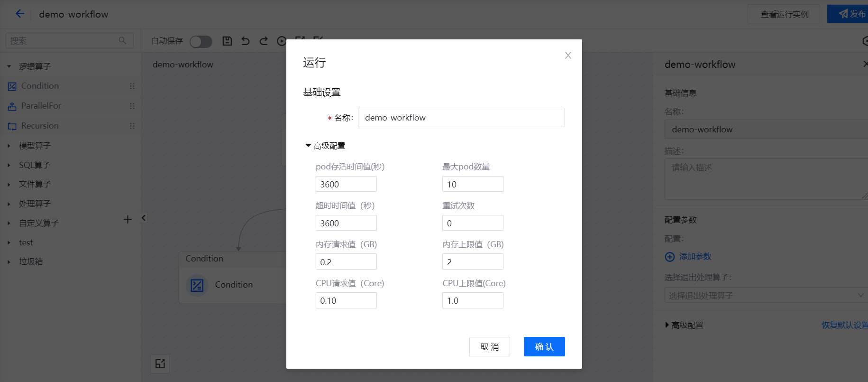This screenshot has height=382, width=868.
Task: Click the CPU请求值 input field
Action: (x=346, y=300)
